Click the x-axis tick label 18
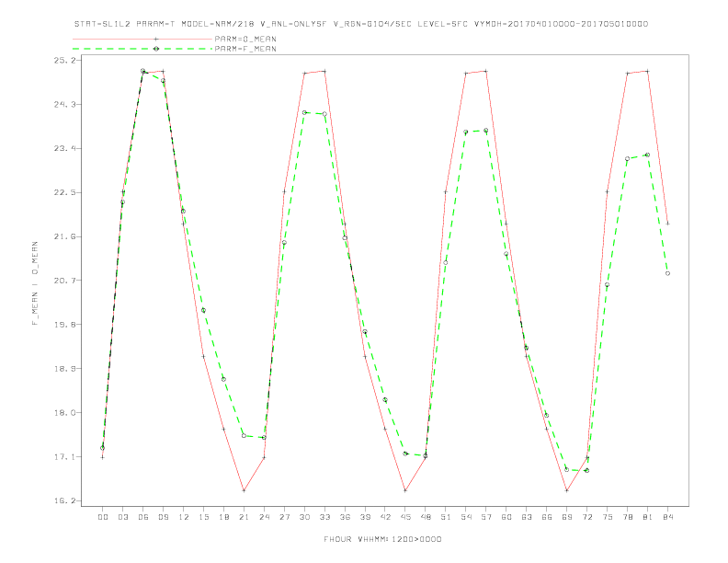 click(223, 517)
